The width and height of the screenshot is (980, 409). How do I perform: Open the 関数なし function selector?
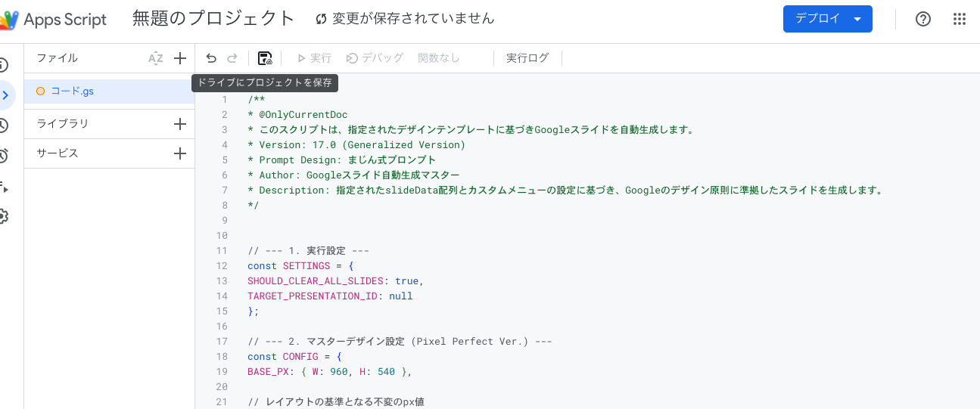pos(439,58)
